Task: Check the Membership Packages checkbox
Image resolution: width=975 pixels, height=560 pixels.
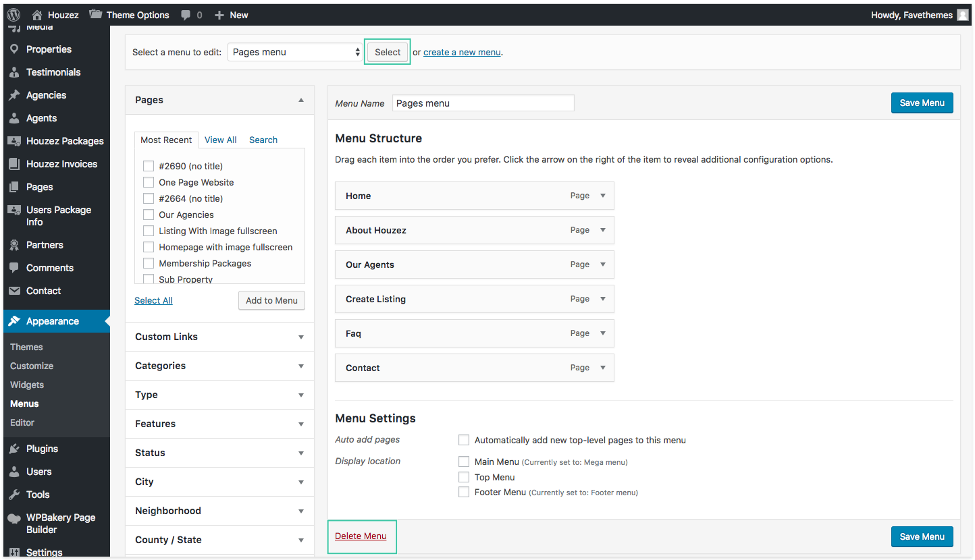Action: [149, 263]
